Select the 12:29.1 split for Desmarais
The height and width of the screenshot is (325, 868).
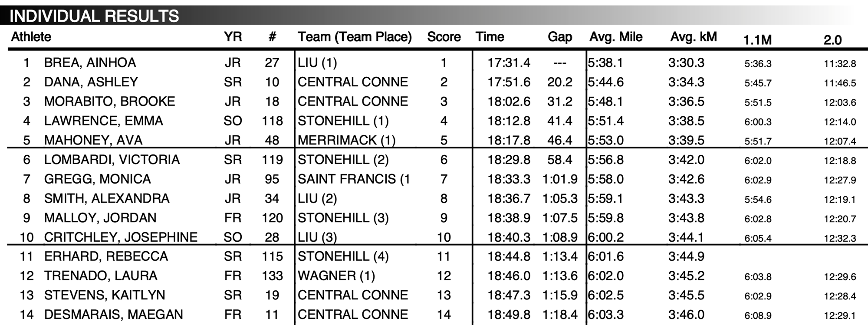click(840, 315)
